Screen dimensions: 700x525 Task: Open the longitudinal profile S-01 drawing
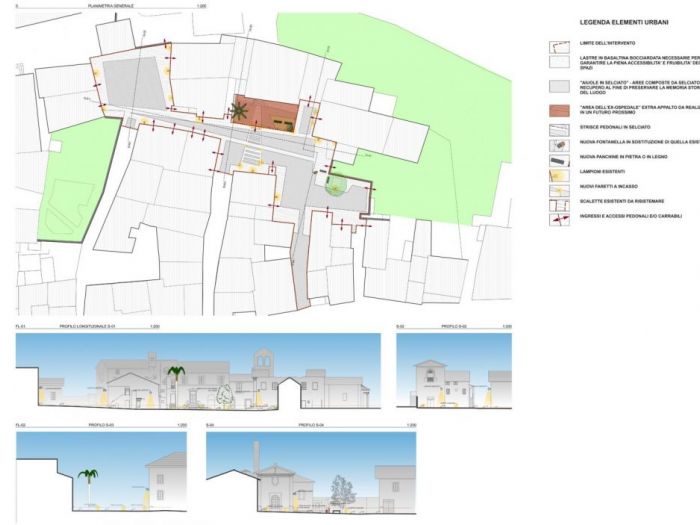click(198, 371)
